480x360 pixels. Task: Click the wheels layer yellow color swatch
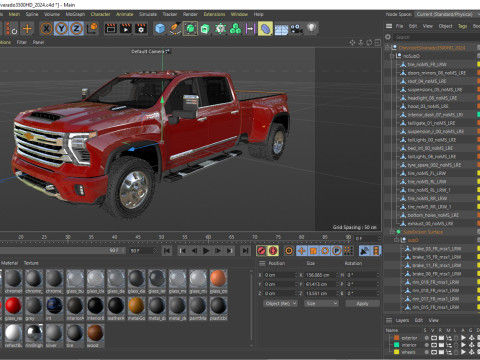[x=396, y=352]
